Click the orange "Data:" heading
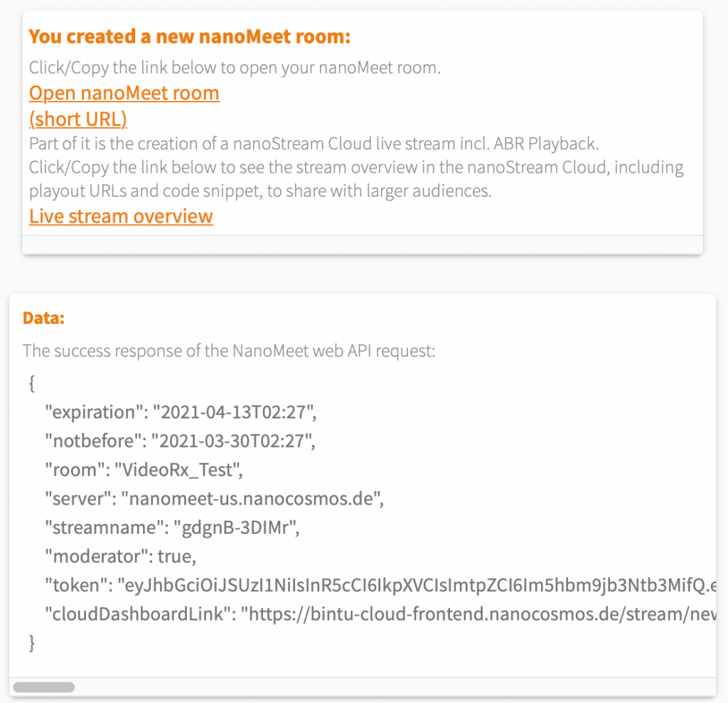The height and width of the screenshot is (703, 728). pos(43,318)
